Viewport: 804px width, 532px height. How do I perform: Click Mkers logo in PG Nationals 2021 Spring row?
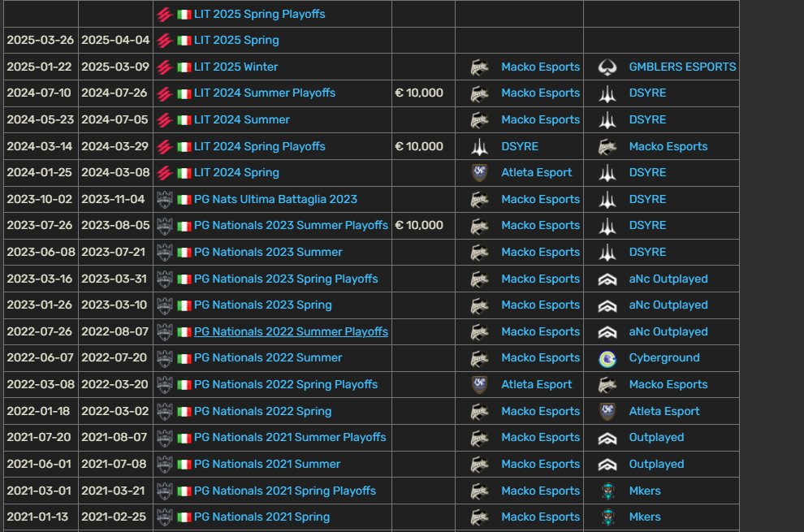click(x=608, y=517)
